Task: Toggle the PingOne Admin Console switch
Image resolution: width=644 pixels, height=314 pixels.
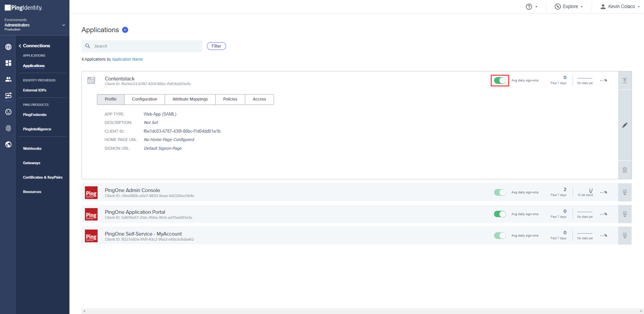Action: point(499,192)
